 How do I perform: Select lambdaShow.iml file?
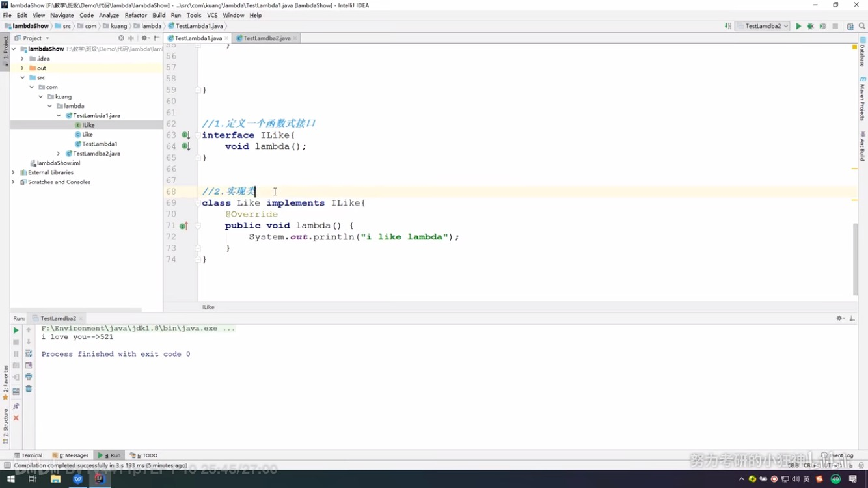point(55,163)
